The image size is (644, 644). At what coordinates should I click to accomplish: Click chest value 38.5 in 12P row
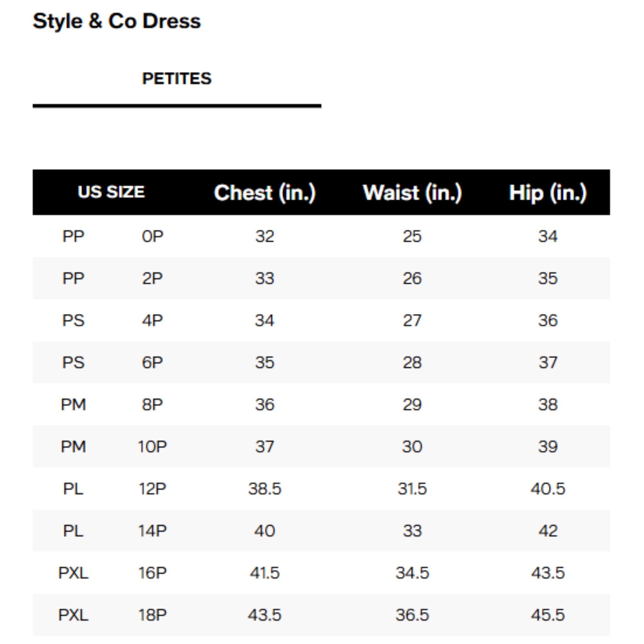pyautogui.click(x=265, y=489)
